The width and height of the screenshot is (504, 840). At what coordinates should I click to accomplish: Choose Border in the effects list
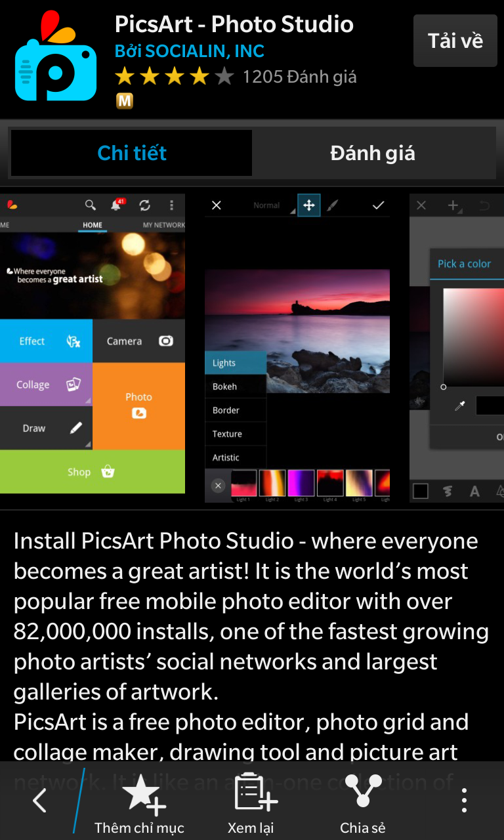point(236,410)
